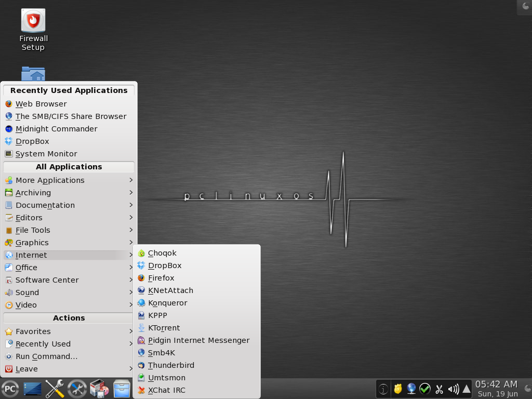Viewport: 532px width, 399px height.
Task: Click the notifications info icon in system tray
Action: coord(383,389)
